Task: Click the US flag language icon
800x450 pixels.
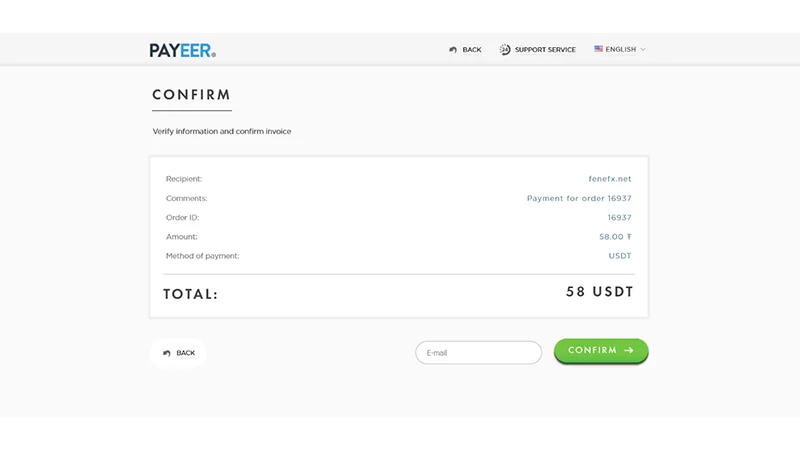Action: tap(599, 49)
